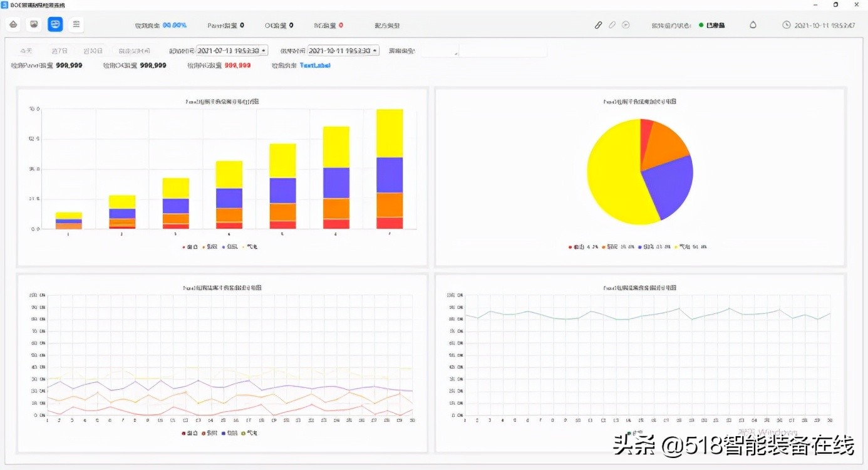Click the pie chart title text
This screenshot has width=868, height=470.
point(640,102)
